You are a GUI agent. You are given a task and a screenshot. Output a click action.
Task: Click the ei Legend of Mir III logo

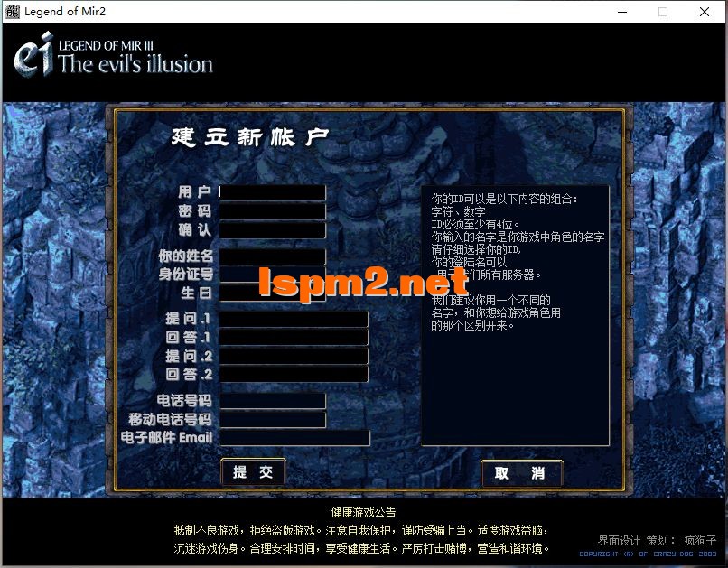point(113,54)
